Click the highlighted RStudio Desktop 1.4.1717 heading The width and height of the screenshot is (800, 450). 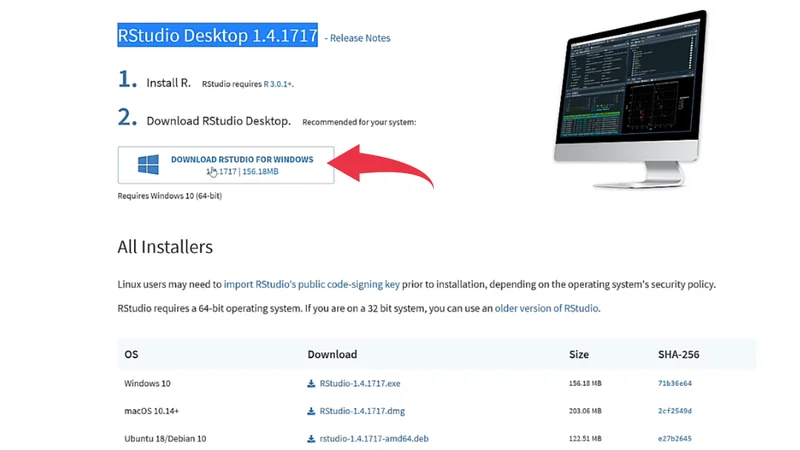pos(217,36)
